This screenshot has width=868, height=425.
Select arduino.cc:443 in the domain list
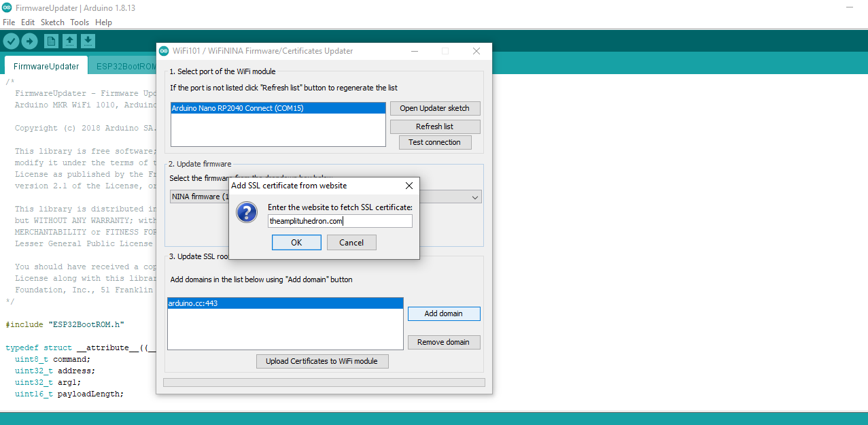coord(284,303)
